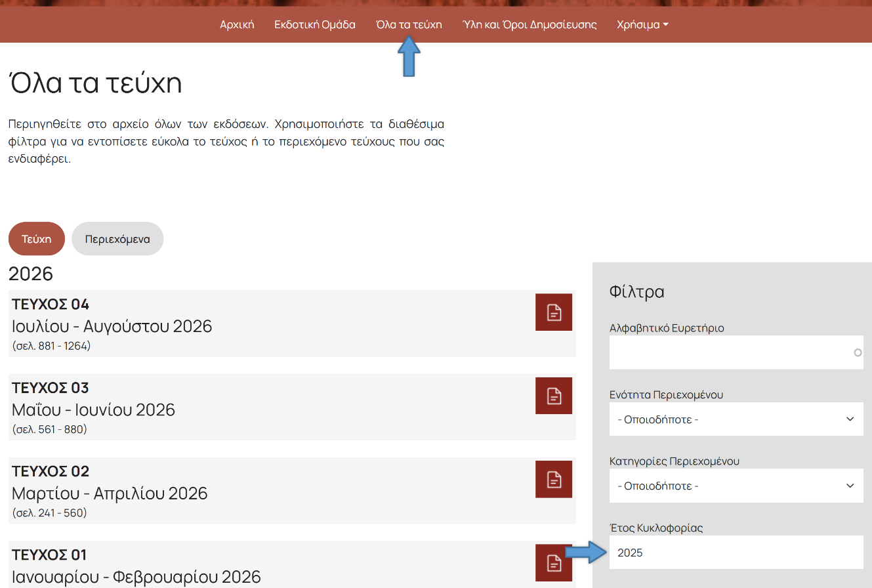
Task: Click the ΤΕΥΧΟΣ 04 heading
Action: [x=51, y=304]
